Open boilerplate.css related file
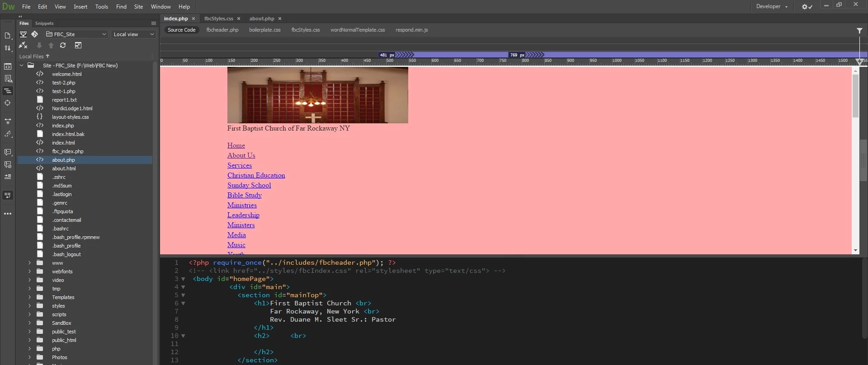Screen dimensions: 868x365 tap(265, 30)
